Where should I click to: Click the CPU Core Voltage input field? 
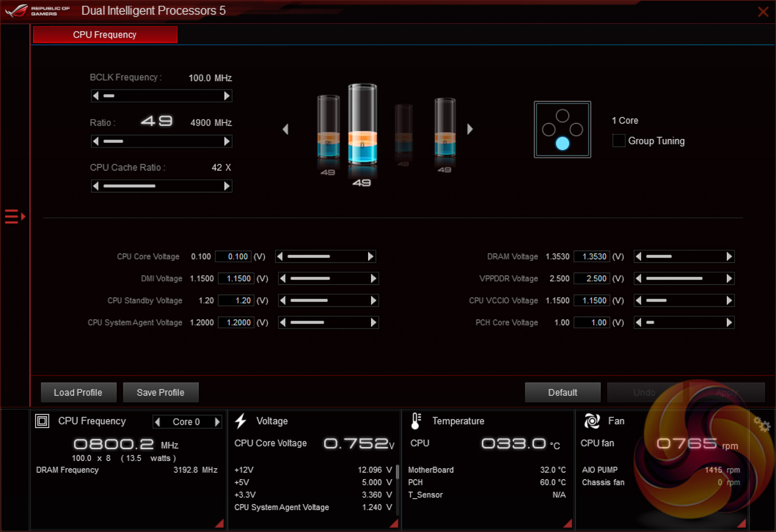click(x=233, y=256)
